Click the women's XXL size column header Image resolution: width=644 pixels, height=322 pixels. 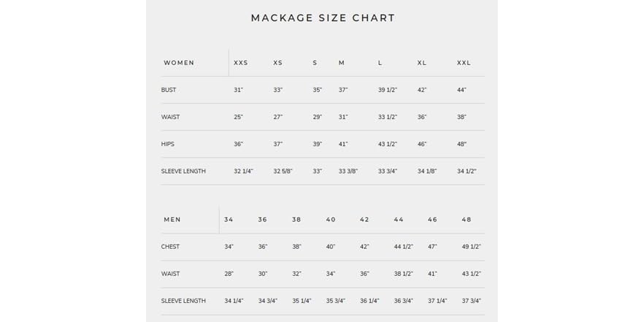pos(464,63)
